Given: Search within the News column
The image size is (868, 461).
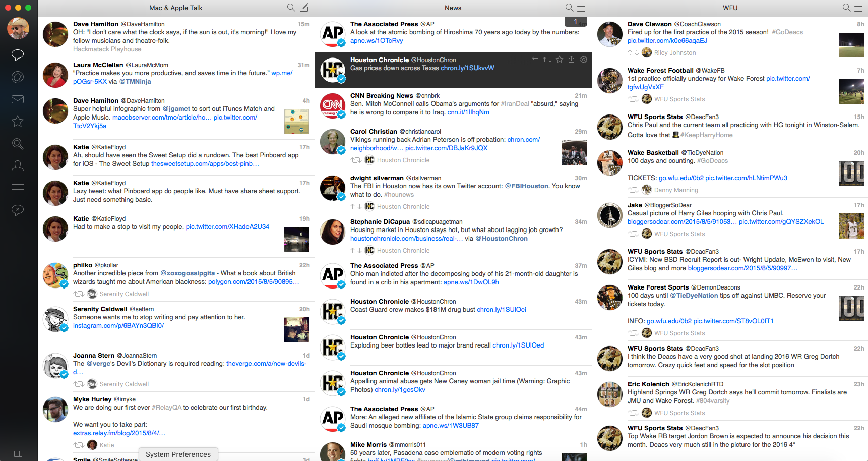Looking at the screenshot, I should pyautogui.click(x=569, y=8).
